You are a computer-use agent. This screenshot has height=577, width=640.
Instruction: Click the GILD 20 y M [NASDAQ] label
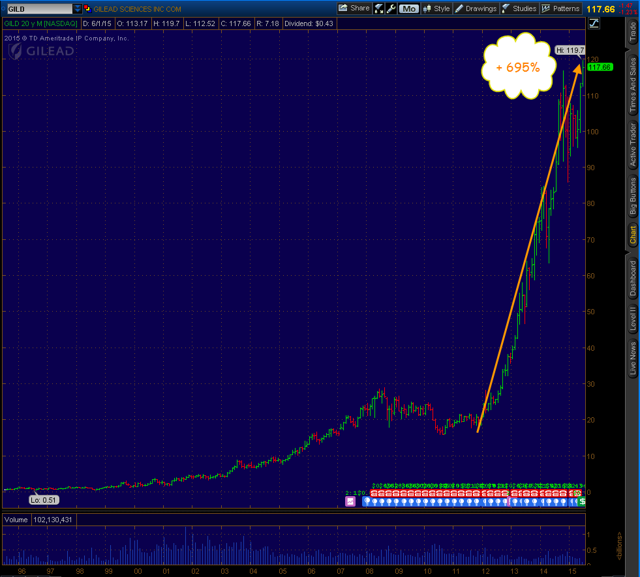coord(40,24)
